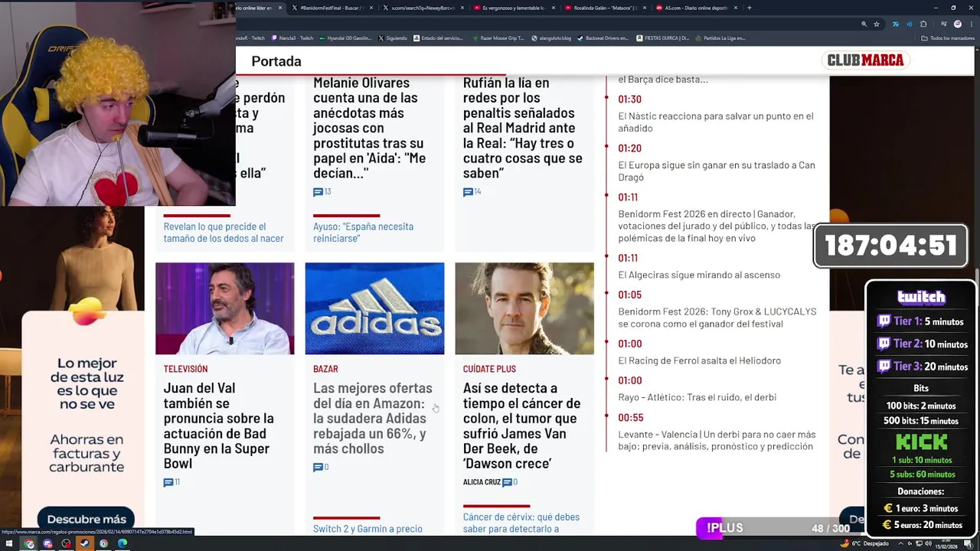Open the Estado del servicio bookmark
The width and height of the screenshot is (980, 551).
coord(439,37)
